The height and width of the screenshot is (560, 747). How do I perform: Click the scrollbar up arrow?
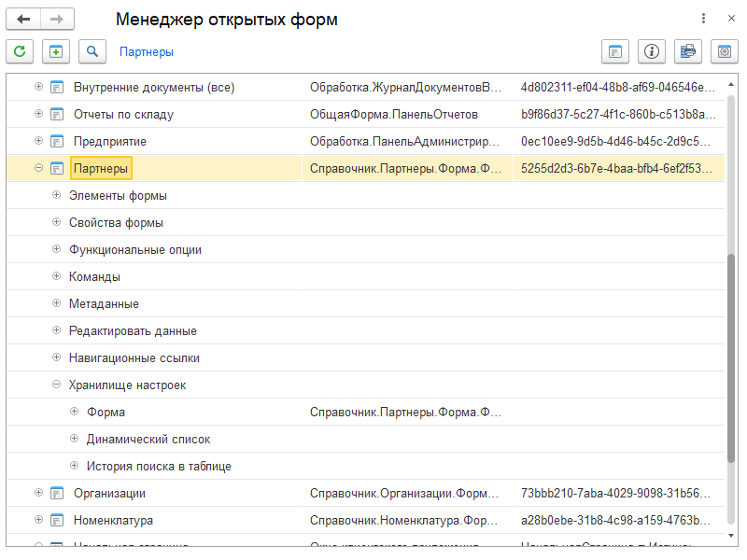coord(731,84)
